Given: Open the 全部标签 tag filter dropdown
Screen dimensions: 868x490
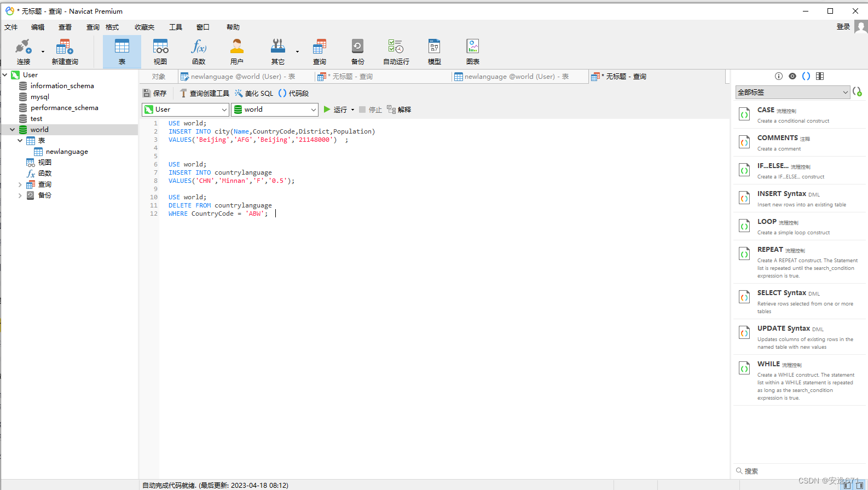Looking at the screenshot, I should (x=792, y=93).
